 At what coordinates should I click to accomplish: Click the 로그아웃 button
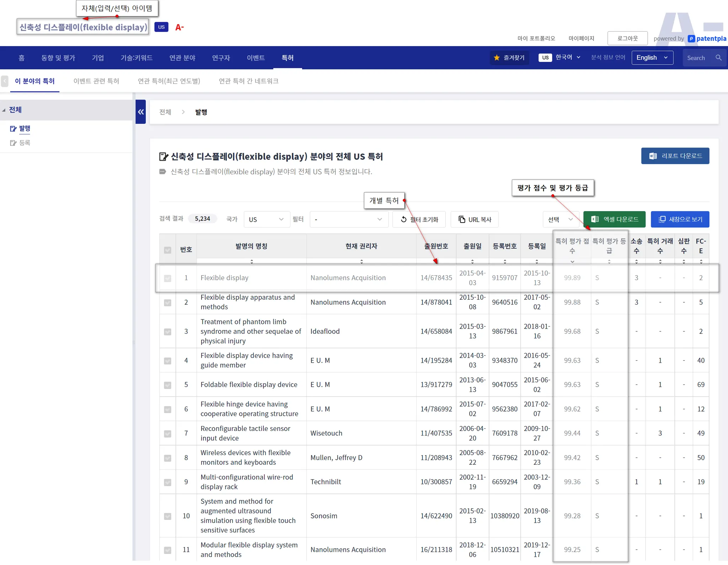627,38
